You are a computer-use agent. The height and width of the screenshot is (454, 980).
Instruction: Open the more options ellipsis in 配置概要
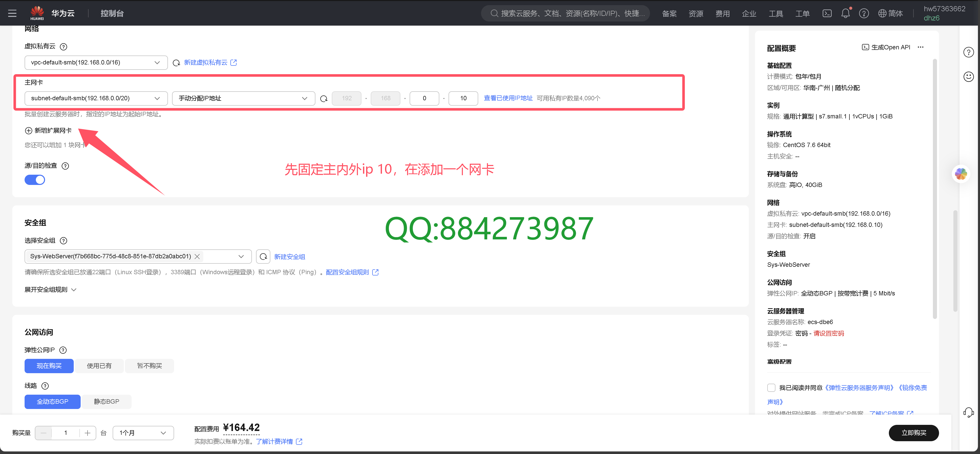[x=920, y=47]
